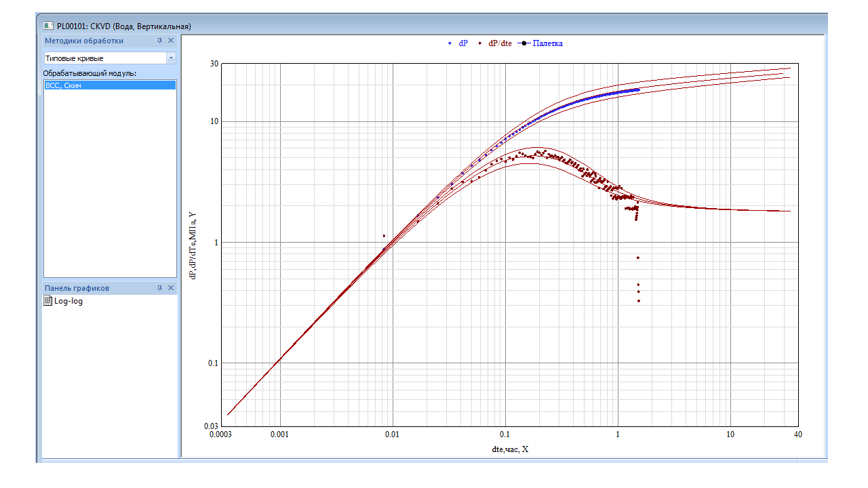Pin the Методики обработки panel
The height and width of the screenshot is (488, 868).
[x=159, y=41]
